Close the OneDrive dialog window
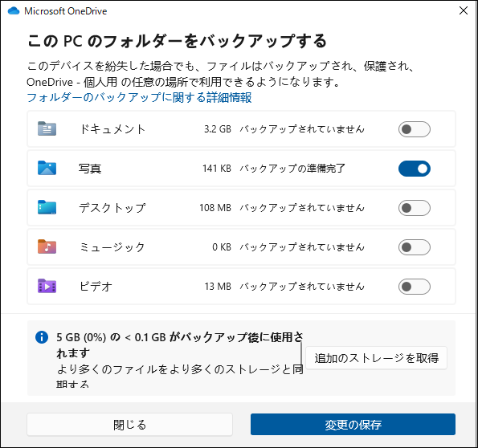 (x=464, y=10)
